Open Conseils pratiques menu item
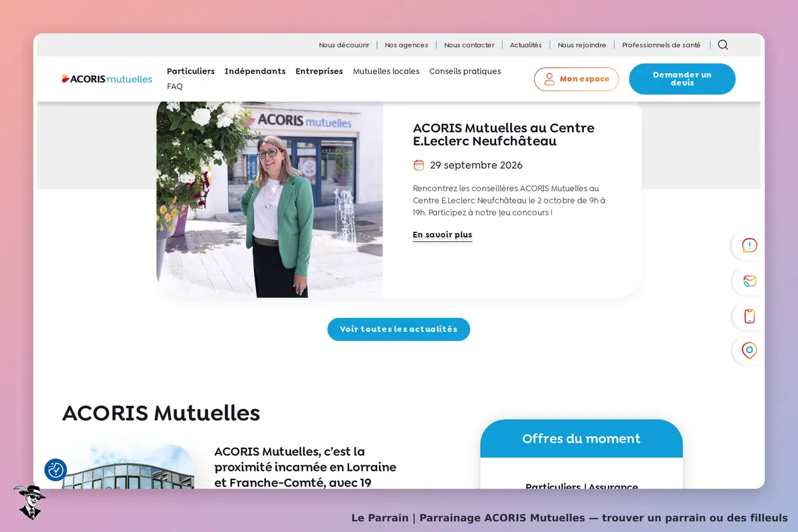This screenshot has height=532, width=798. tap(465, 71)
